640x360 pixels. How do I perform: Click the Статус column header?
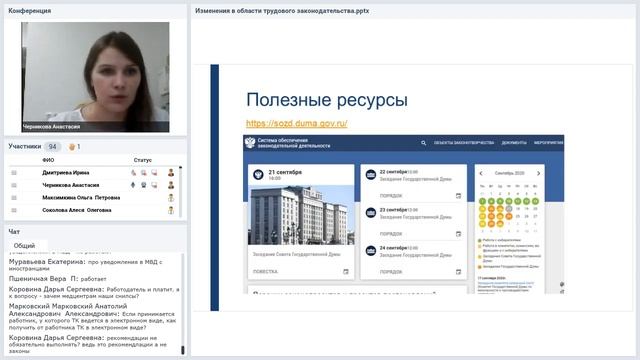pyautogui.click(x=142, y=160)
